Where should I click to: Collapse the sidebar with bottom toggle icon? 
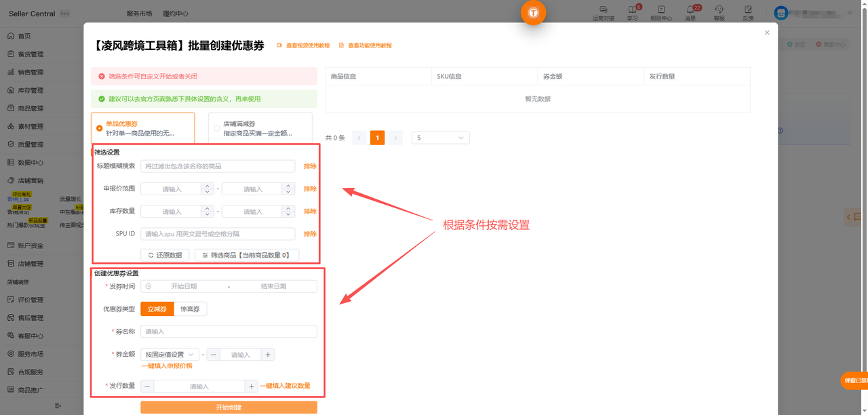(x=58, y=406)
